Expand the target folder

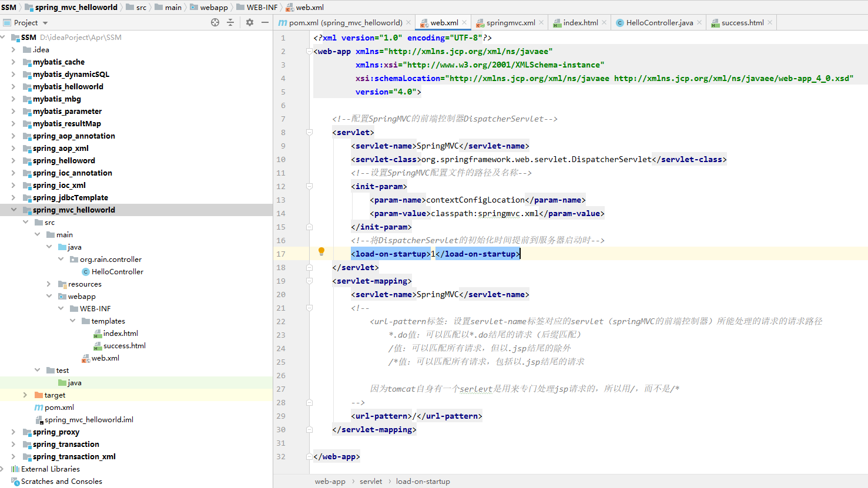click(25, 395)
